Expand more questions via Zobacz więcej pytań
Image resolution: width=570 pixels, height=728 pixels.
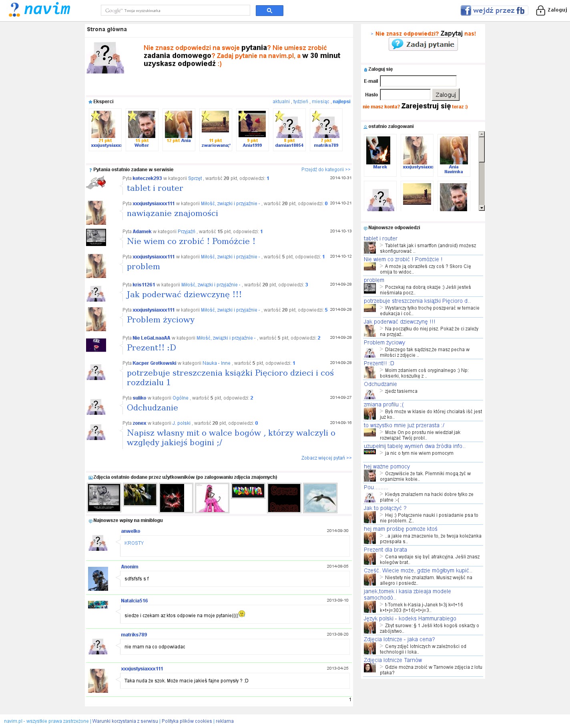click(x=326, y=458)
